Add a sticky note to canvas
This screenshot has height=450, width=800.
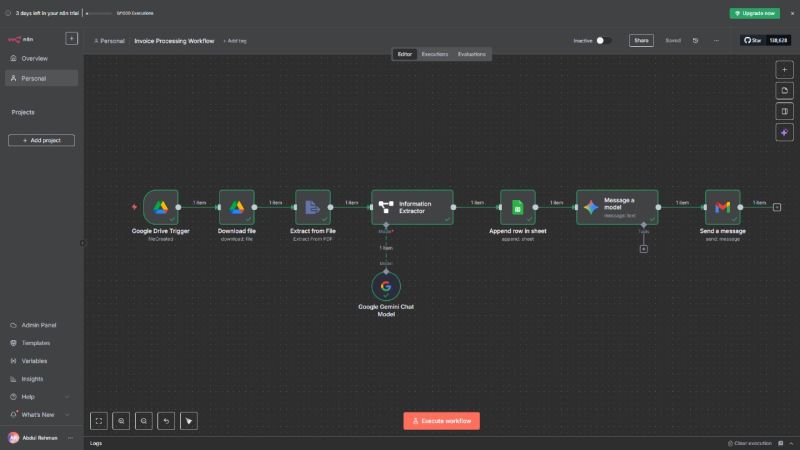(785, 91)
